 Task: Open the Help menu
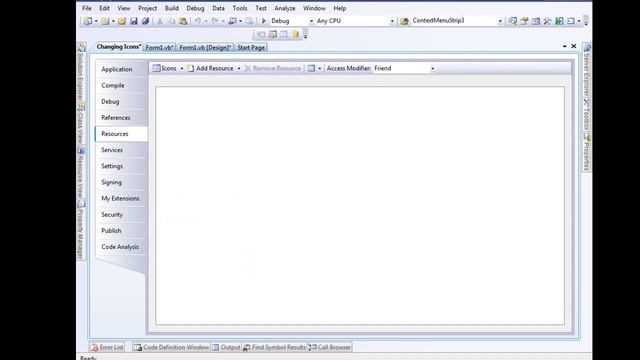point(340,8)
